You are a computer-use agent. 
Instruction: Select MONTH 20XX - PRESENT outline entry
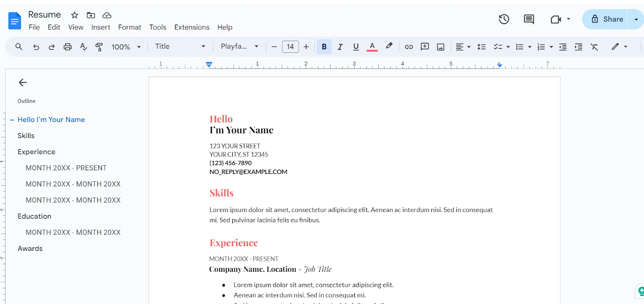pos(66,168)
